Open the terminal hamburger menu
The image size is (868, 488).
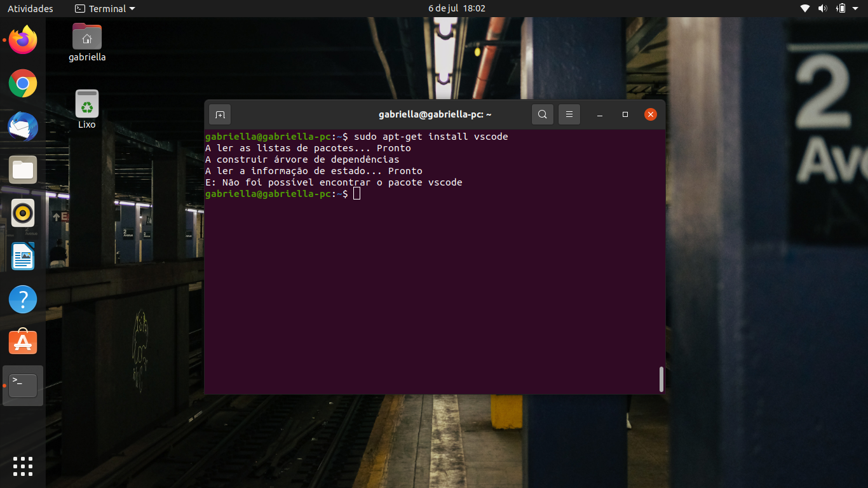coord(569,114)
